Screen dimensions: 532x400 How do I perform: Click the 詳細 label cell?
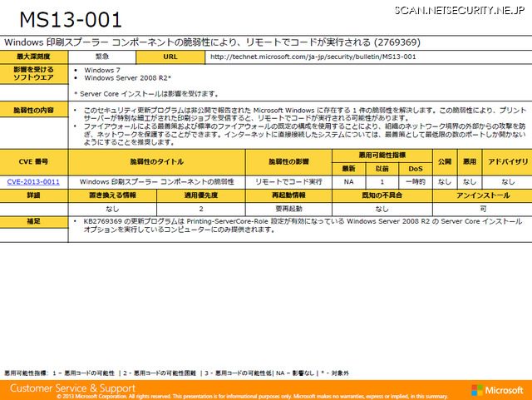[x=33, y=195]
